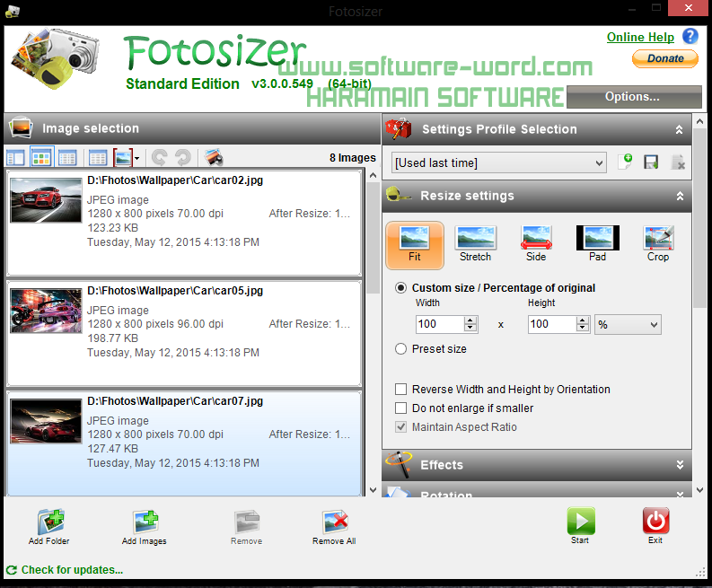The width and height of the screenshot is (712, 588).
Task: Increase the Height value with up arrow
Action: click(583, 320)
